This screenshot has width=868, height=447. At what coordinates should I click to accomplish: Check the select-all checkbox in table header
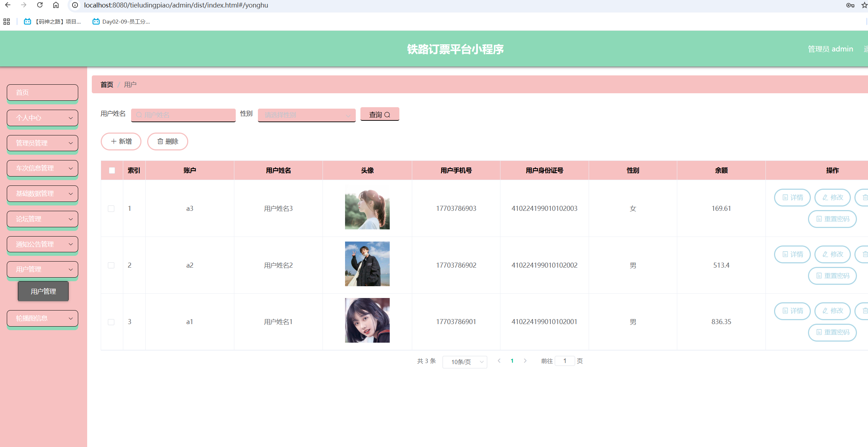tap(111, 170)
